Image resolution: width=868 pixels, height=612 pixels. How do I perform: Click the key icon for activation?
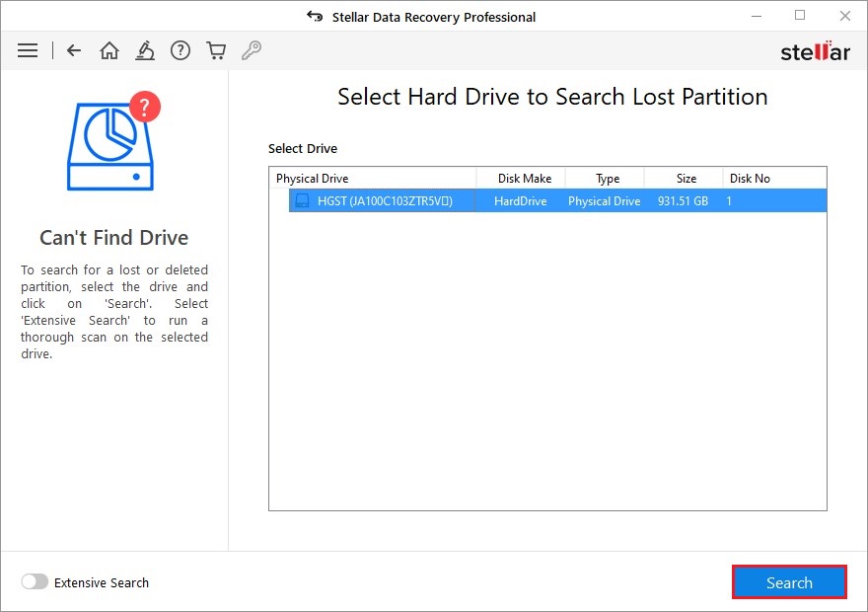252,49
